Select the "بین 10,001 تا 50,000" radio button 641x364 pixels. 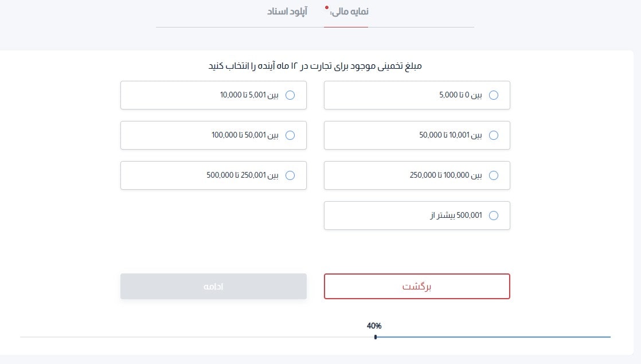[x=494, y=135]
